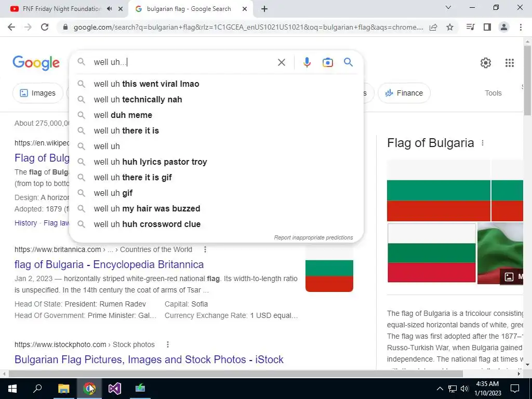
Task: Open Chrome profile avatar
Action: 504,27
